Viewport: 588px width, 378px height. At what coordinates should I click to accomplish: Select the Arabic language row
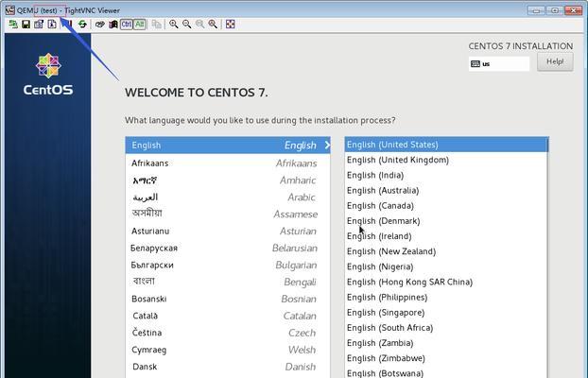tap(228, 198)
